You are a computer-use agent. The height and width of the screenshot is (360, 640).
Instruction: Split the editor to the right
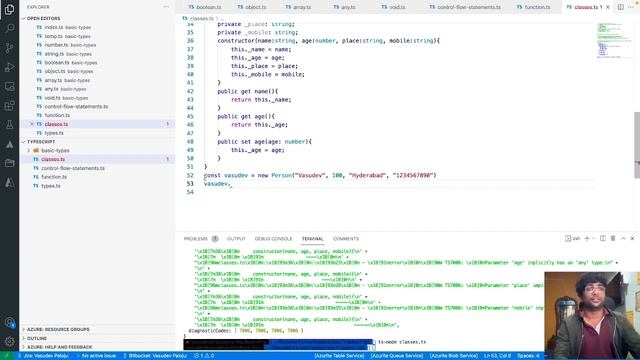(x=620, y=7)
